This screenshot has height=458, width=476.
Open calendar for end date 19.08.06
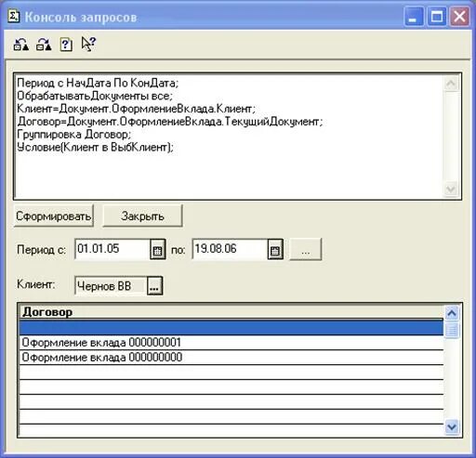275,249
